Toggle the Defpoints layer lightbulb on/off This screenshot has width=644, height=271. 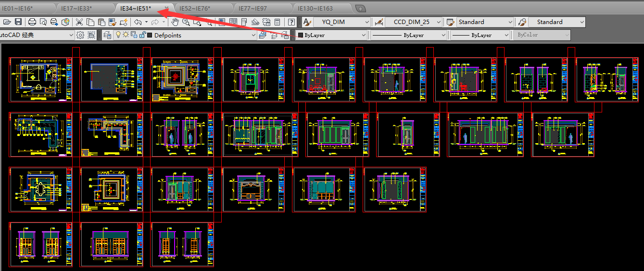118,35
